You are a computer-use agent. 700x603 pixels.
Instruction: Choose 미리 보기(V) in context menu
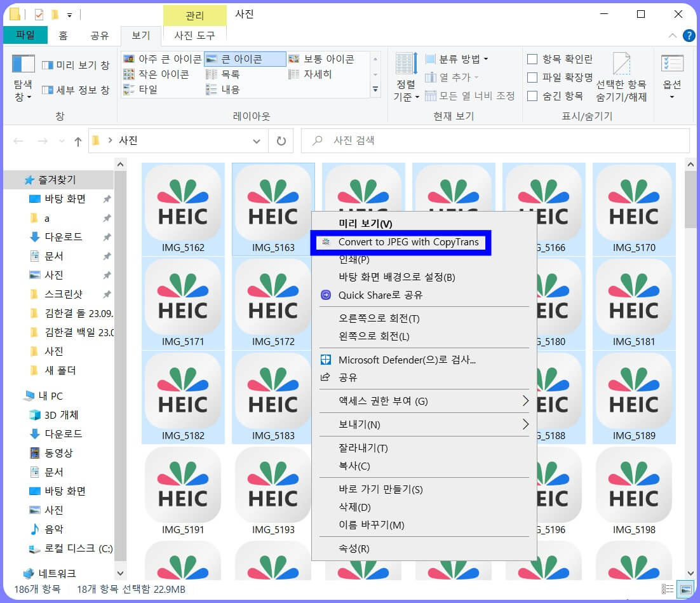point(365,224)
